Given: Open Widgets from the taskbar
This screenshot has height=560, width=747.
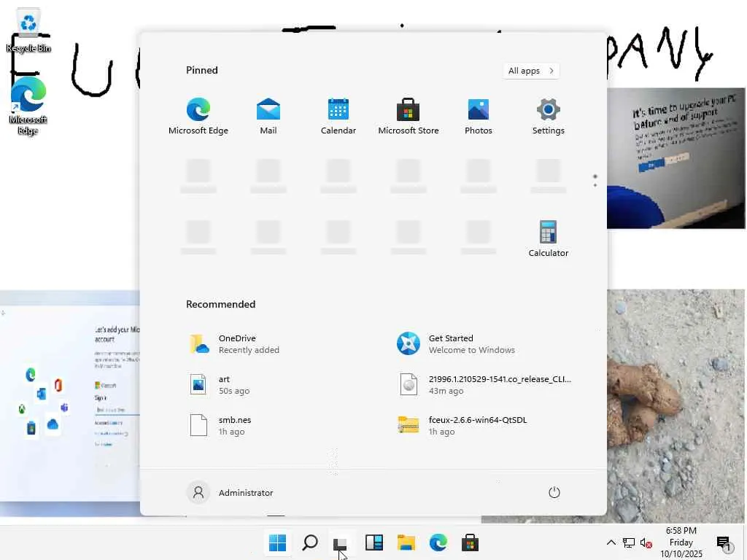Looking at the screenshot, I should (374, 542).
